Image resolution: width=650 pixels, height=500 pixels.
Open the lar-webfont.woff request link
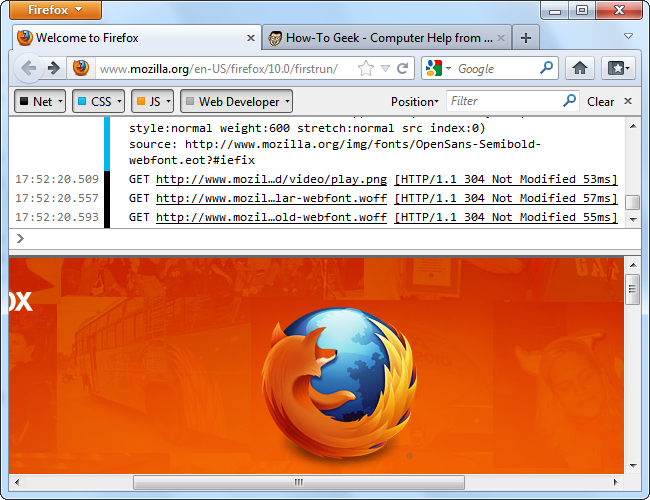pos(271,199)
